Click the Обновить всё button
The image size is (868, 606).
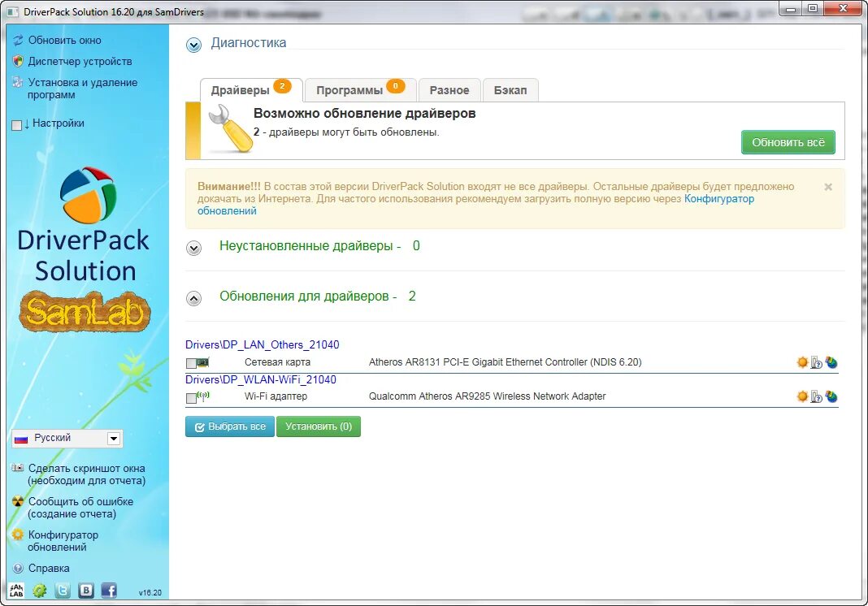[x=788, y=142]
